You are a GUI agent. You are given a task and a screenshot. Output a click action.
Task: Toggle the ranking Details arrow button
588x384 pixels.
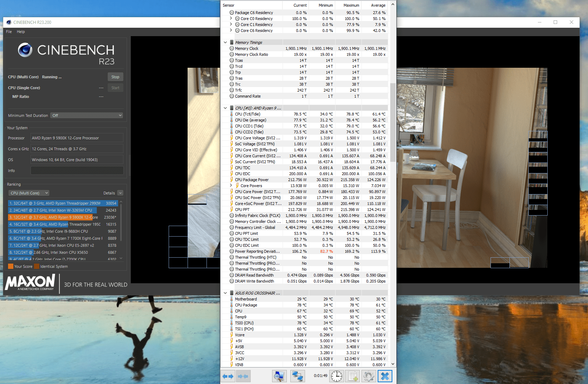(120, 193)
